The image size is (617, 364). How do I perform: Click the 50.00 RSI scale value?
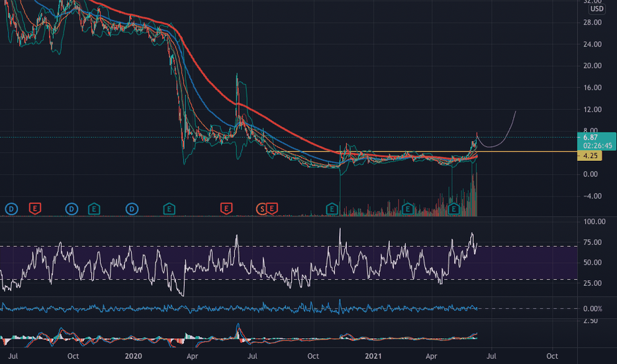[593, 263]
